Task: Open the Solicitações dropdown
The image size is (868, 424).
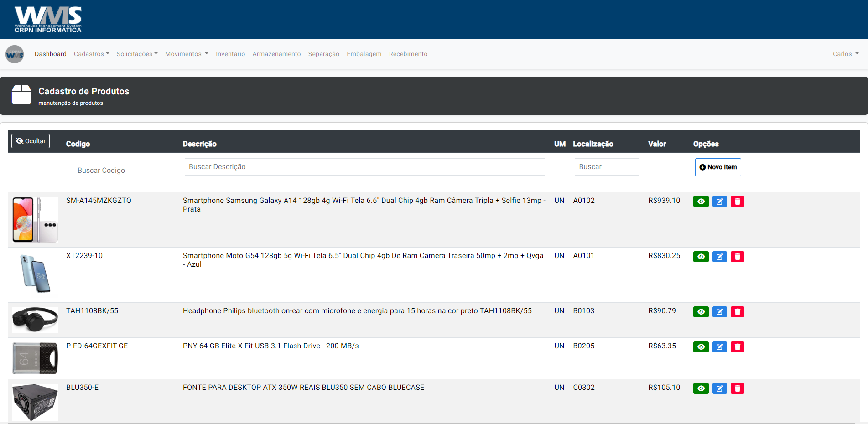Action: point(137,54)
